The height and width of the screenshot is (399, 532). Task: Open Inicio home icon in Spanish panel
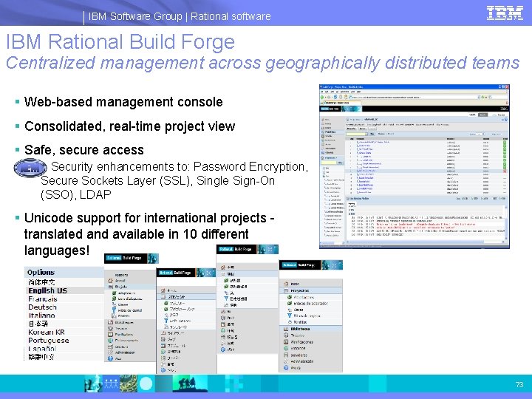286,284
